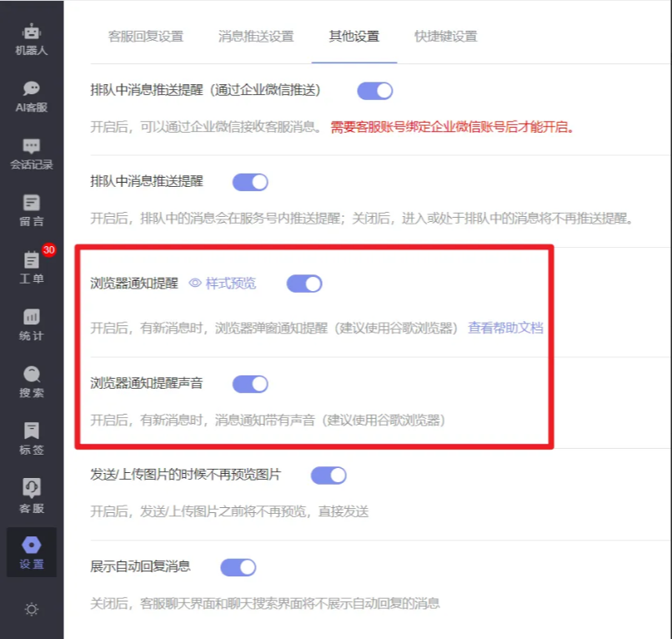Screen dimensions: 672x639
Task: Open the AI客服 chat section
Action: pos(32,97)
